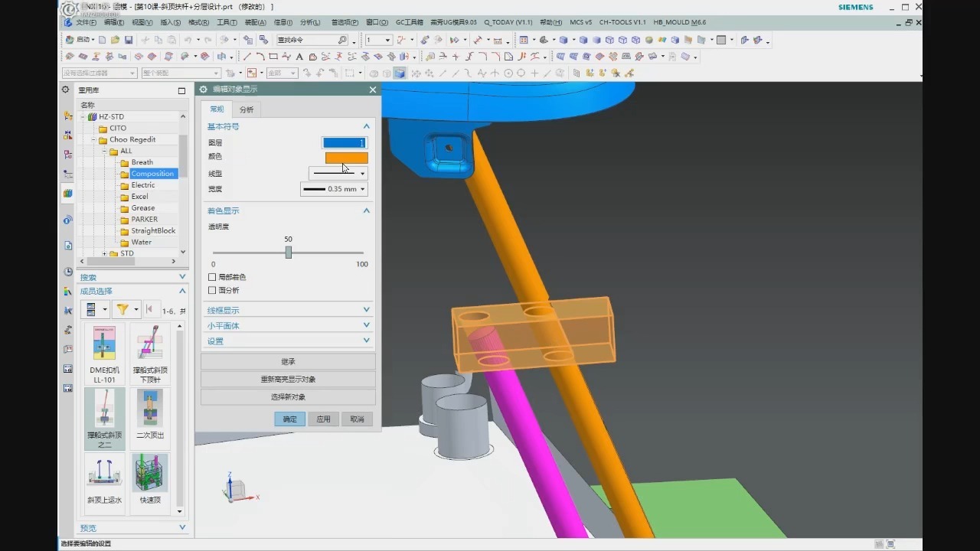Select the Line sketch tool

click(247, 57)
